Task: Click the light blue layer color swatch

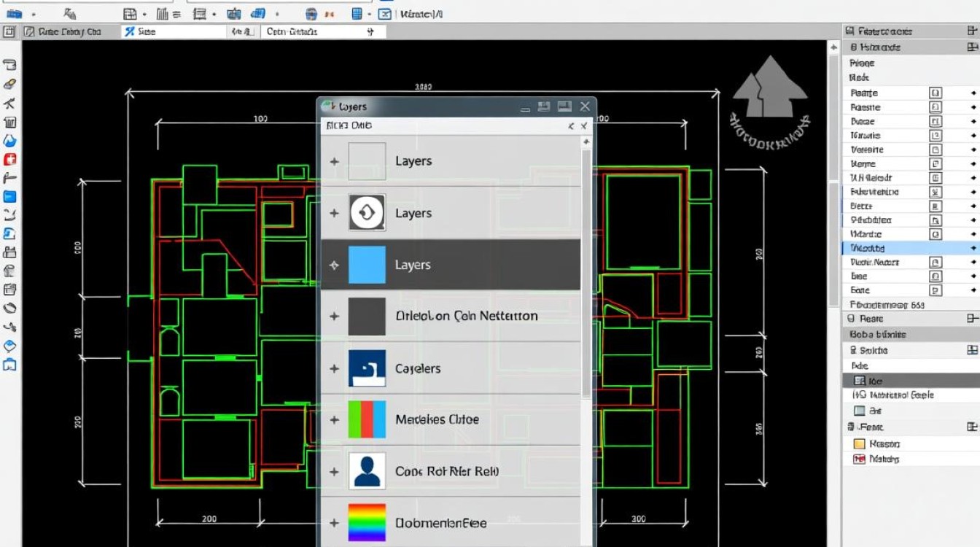Action: (367, 265)
